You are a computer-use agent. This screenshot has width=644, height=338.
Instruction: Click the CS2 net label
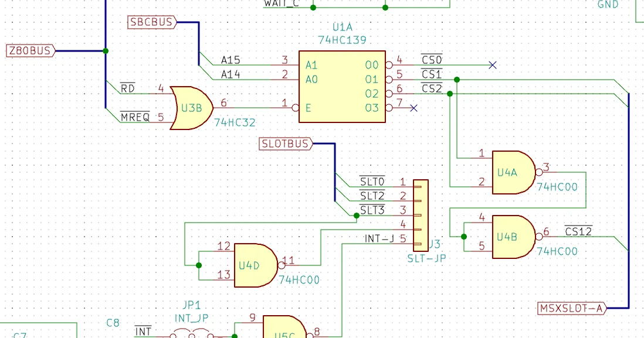click(432, 88)
